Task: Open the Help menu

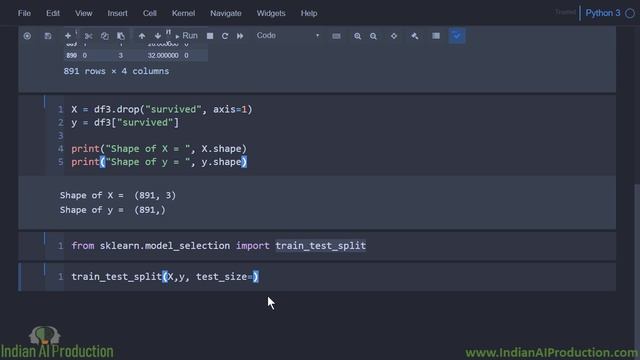Action: pyautogui.click(x=309, y=13)
